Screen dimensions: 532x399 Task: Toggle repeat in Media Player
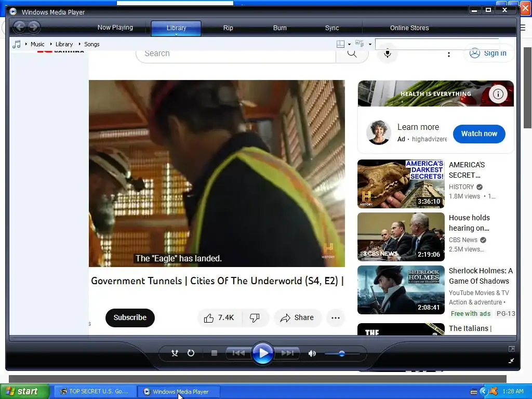point(191,353)
